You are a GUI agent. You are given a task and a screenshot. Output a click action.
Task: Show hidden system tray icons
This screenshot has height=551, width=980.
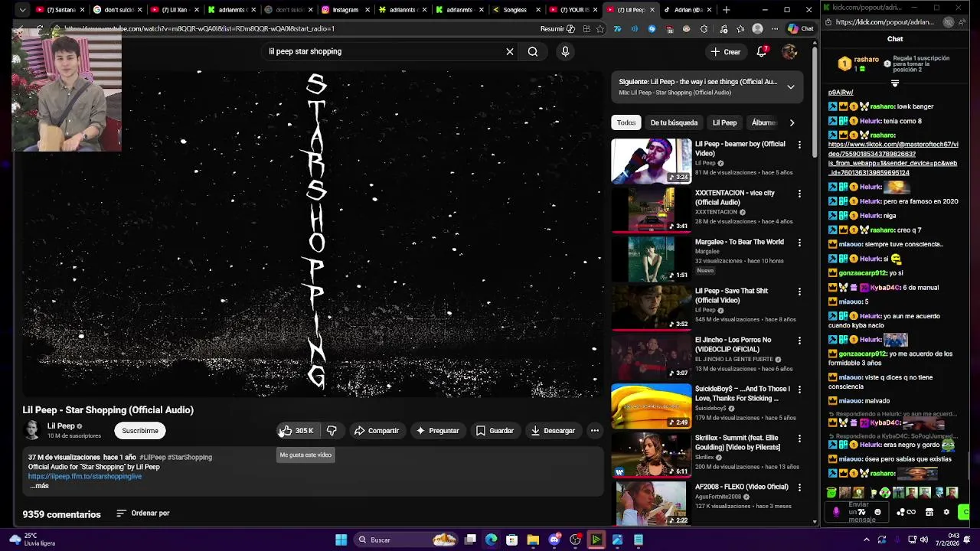(867, 540)
